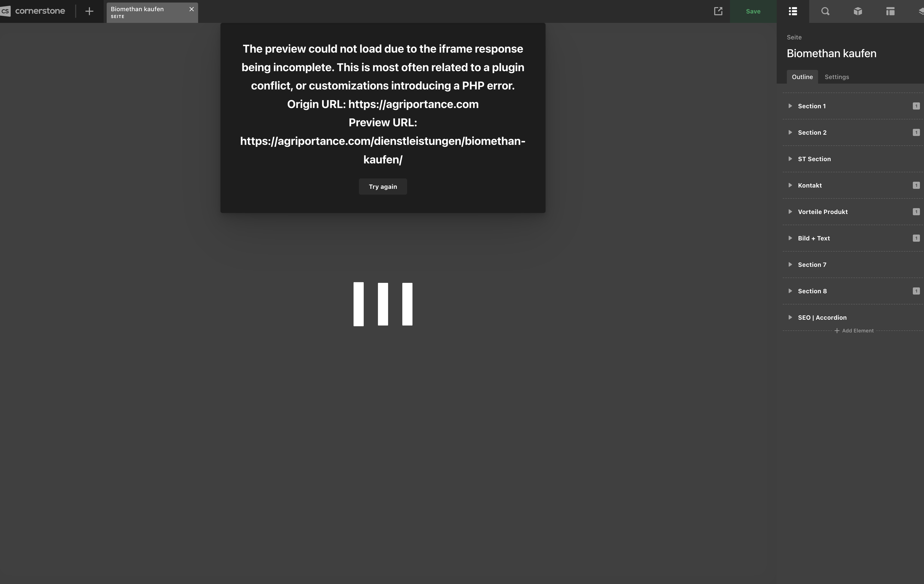Open the Templates layout icon

click(x=890, y=11)
